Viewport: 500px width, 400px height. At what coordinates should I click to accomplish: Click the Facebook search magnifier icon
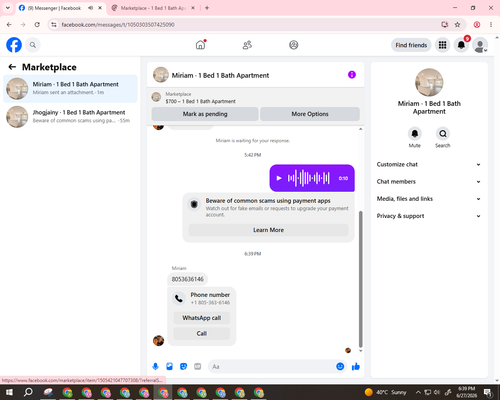[x=33, y=45]
